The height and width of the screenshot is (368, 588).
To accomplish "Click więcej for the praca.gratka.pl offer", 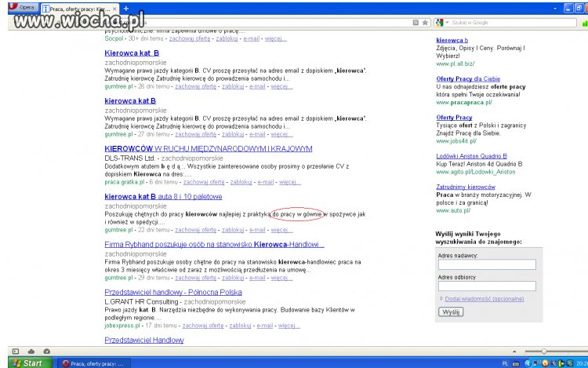I will 290,182.
